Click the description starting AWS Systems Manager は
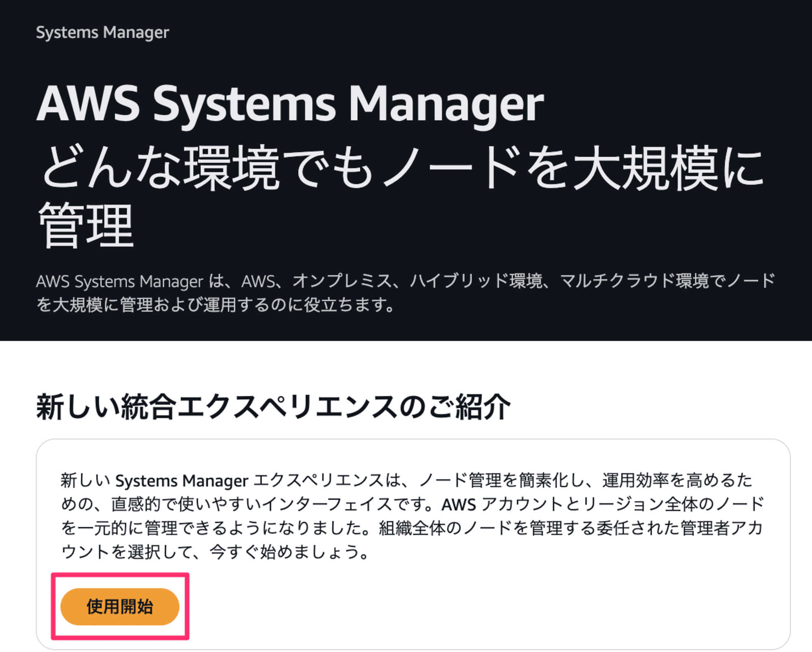This screenshot has width=812, height=652. [406, 293]
